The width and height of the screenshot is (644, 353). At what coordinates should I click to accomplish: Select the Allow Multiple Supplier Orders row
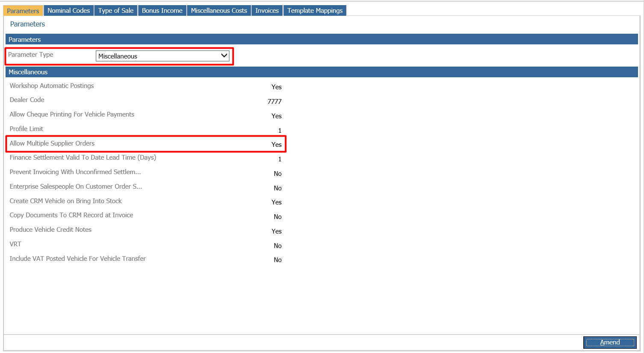[146, 144]
